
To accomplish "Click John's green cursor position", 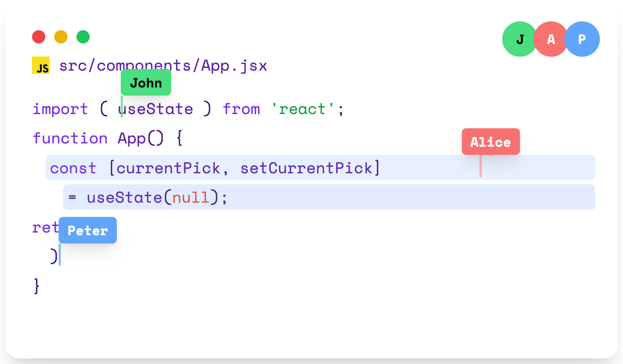I will 122,107.
